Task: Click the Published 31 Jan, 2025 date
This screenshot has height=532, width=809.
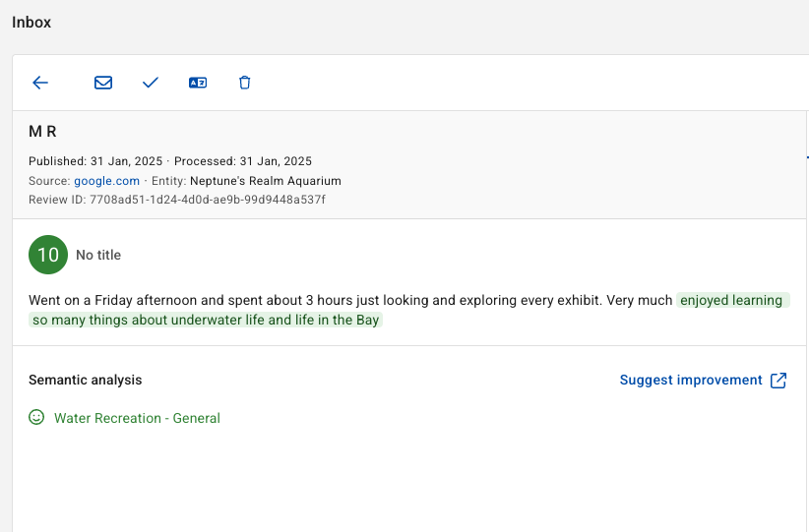Action: (95, 161)
